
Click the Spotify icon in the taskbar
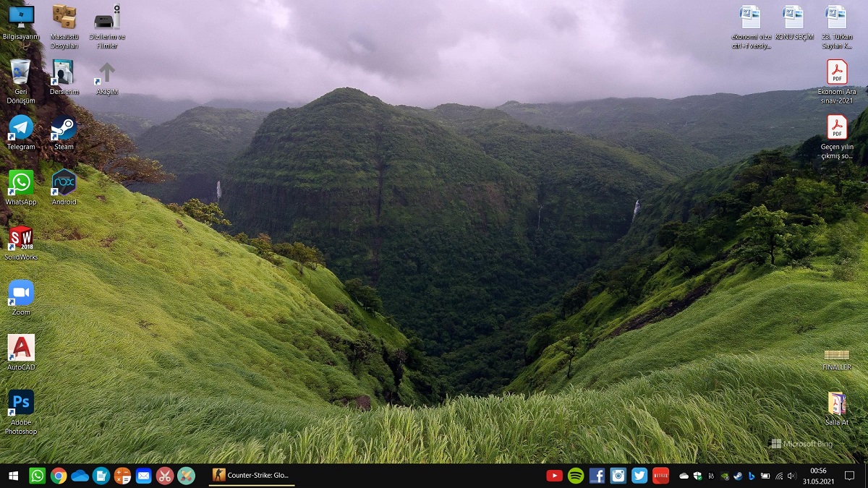click(x=576, y=476)
